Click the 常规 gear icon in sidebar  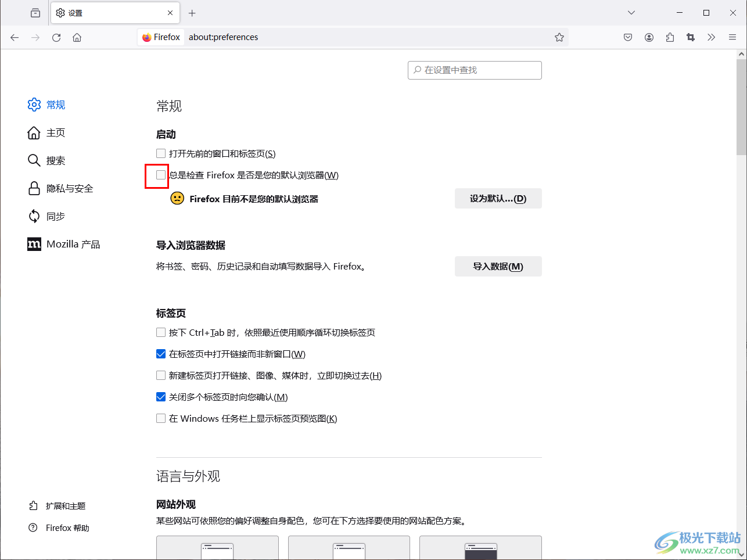[34, 105]
